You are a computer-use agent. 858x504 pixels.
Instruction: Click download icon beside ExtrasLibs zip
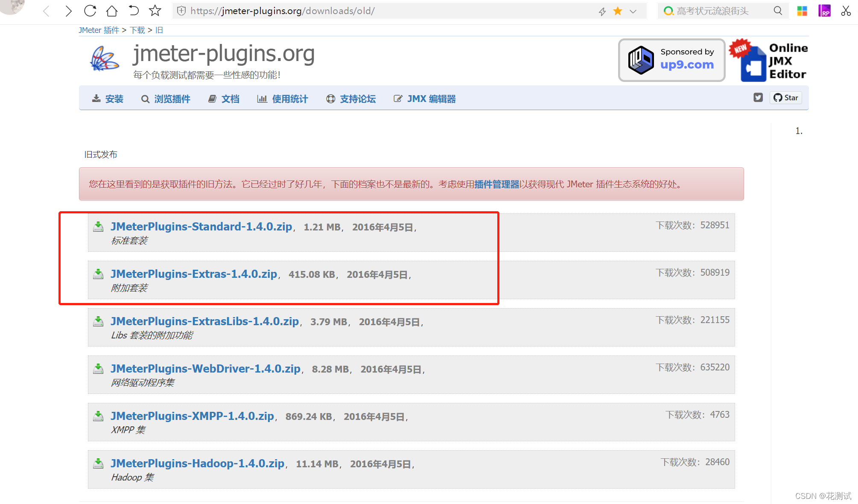pos(98,321)
